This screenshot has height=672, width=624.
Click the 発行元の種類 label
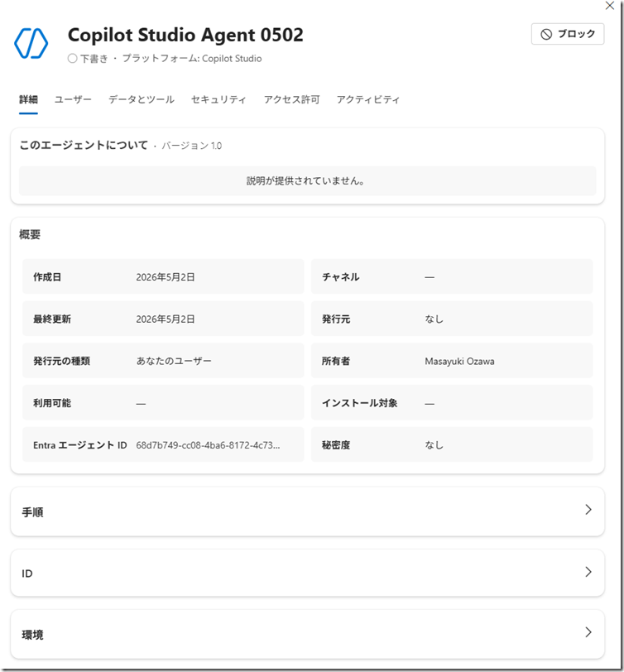tap(61, 361)
